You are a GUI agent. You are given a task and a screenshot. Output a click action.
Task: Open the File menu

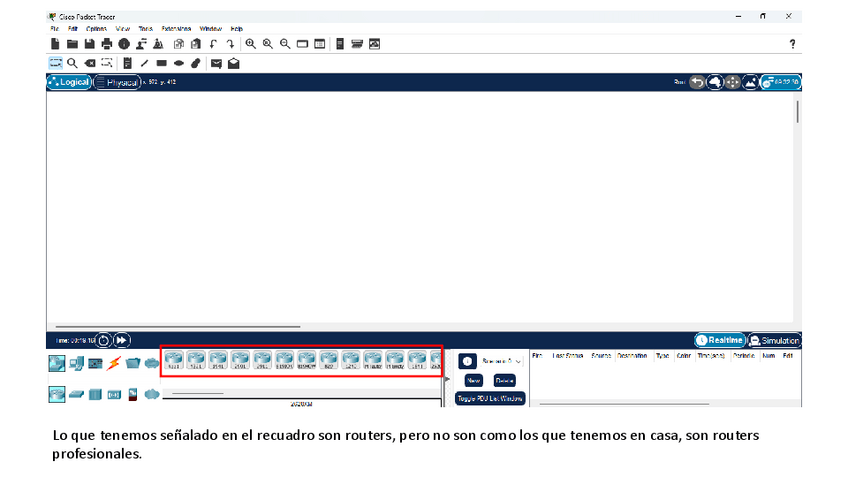[x=55, y=29]
